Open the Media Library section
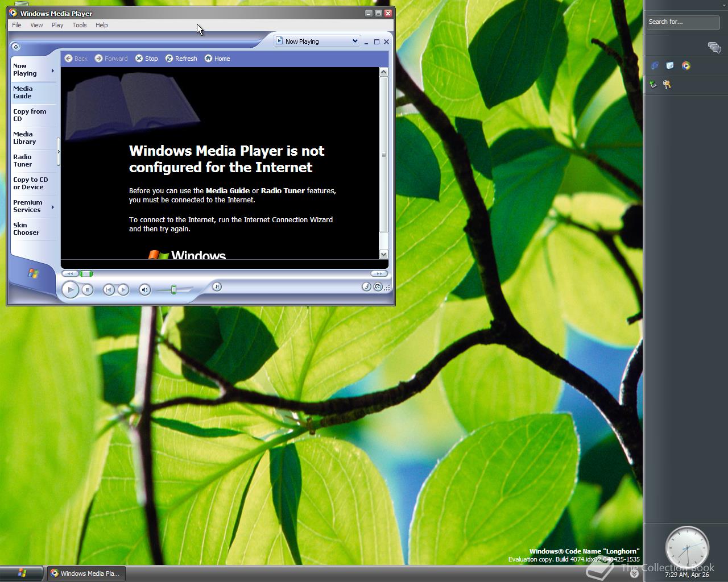This screenshot has width=728, height=582. pyautogui.click(x=34, y=138)
